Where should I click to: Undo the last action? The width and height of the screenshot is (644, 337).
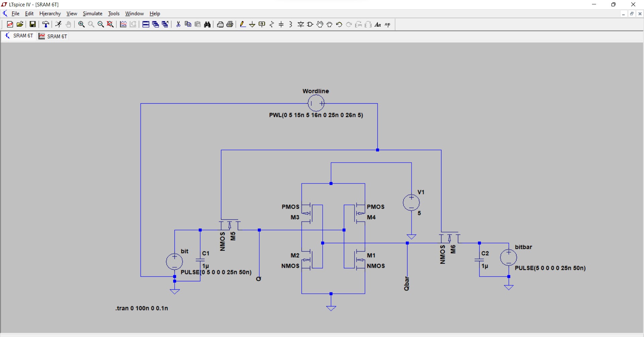coord(339,24)
